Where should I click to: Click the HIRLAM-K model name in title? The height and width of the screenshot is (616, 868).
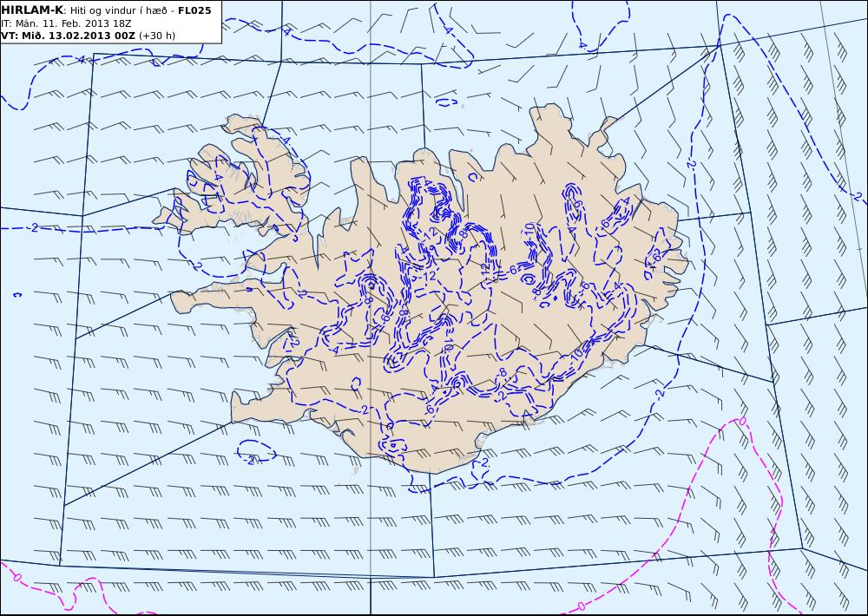click(x=32, y=10)
